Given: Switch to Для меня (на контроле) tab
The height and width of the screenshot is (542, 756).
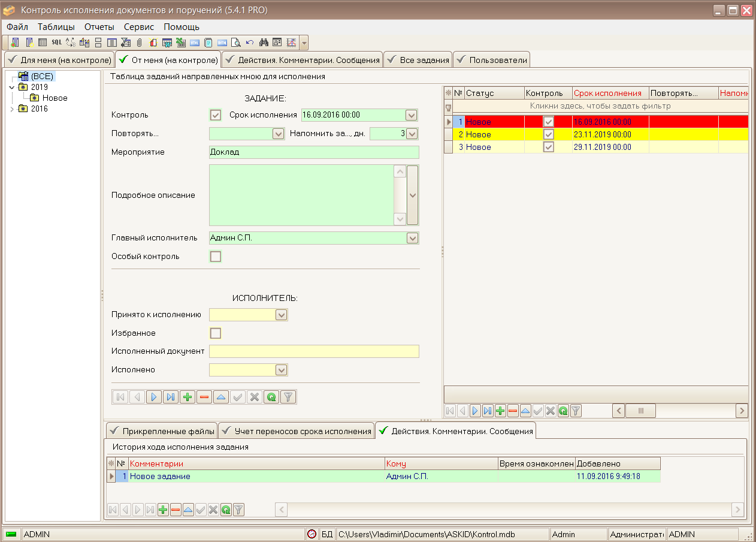Looking at the screenshot, I should [x=59, y=60].
